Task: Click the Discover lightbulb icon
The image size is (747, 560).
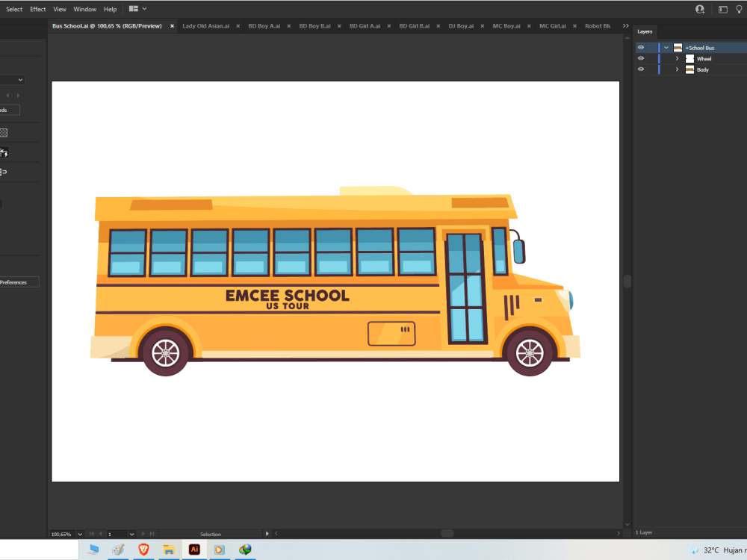Action: (x=739, y=9)
